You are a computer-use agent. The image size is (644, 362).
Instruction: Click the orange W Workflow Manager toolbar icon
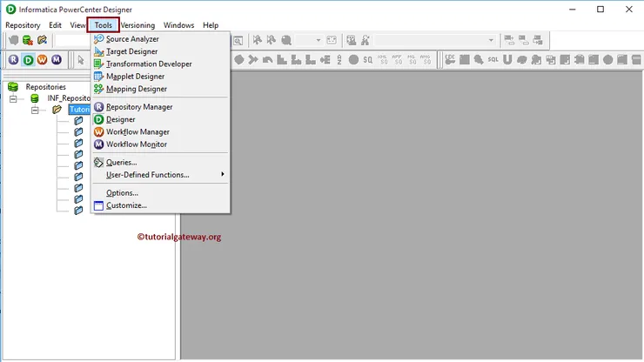click(x=43, y=59)
